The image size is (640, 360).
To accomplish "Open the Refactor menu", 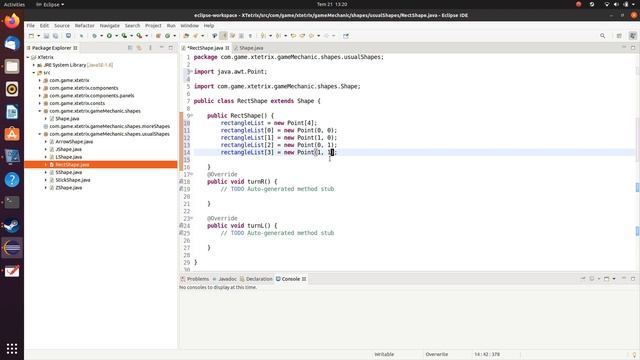I will (84, 26).
